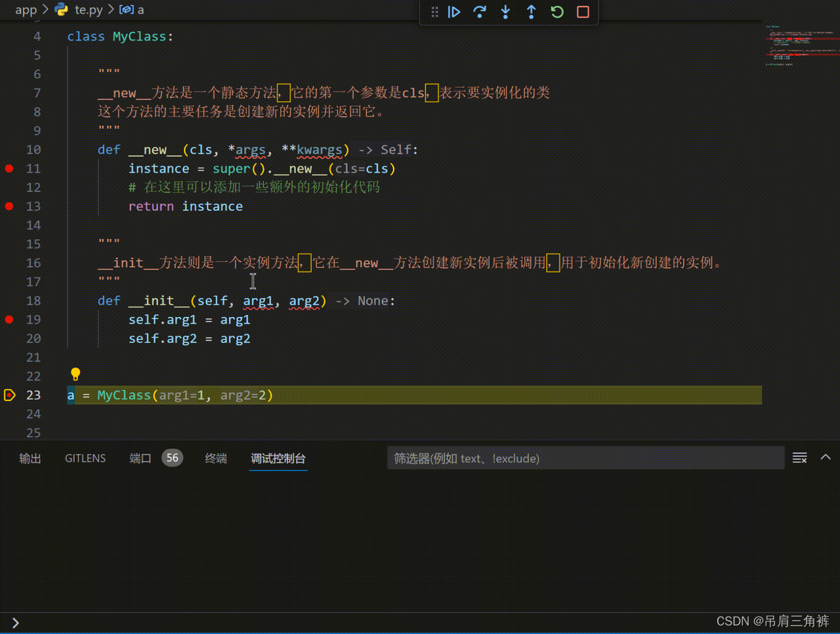Click the app breadcrumb folder
Screen dimensions: 840x634
tap(26, 10)
